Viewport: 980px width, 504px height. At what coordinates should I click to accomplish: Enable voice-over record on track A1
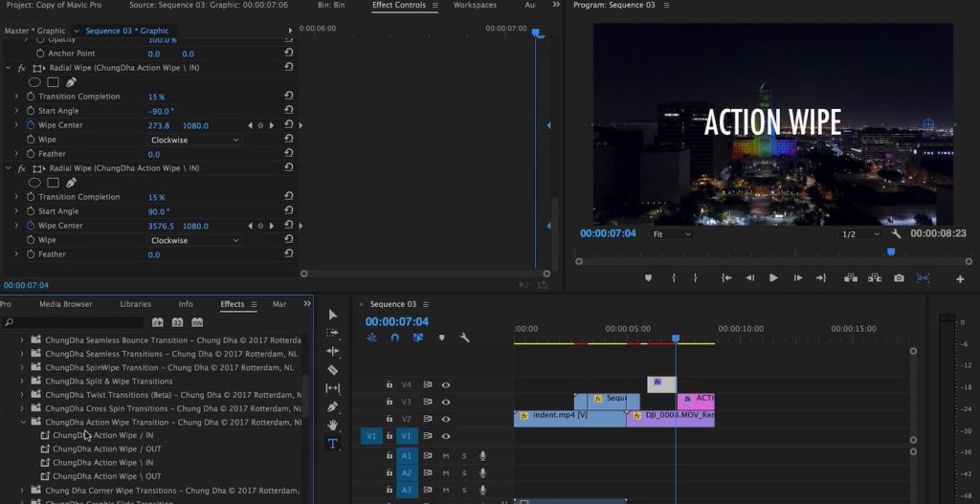point(482,456)
